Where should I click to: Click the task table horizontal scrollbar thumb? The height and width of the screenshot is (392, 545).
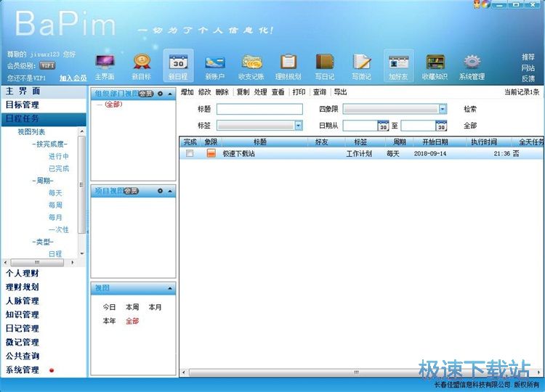(x=356, y=372)
